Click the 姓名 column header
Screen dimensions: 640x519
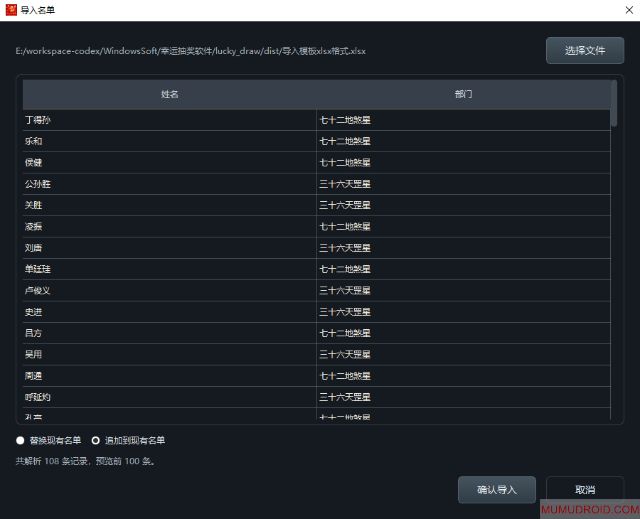point(169,94)
